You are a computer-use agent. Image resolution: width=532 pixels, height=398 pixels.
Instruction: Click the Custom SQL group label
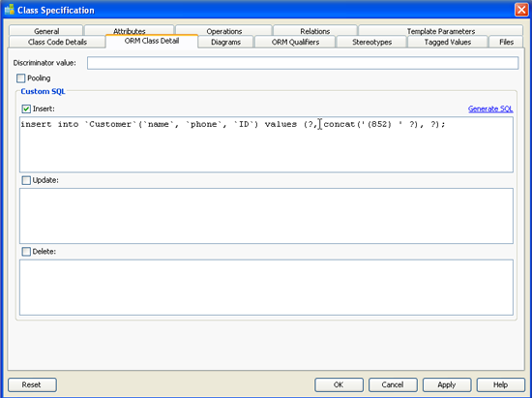(43, 91)
